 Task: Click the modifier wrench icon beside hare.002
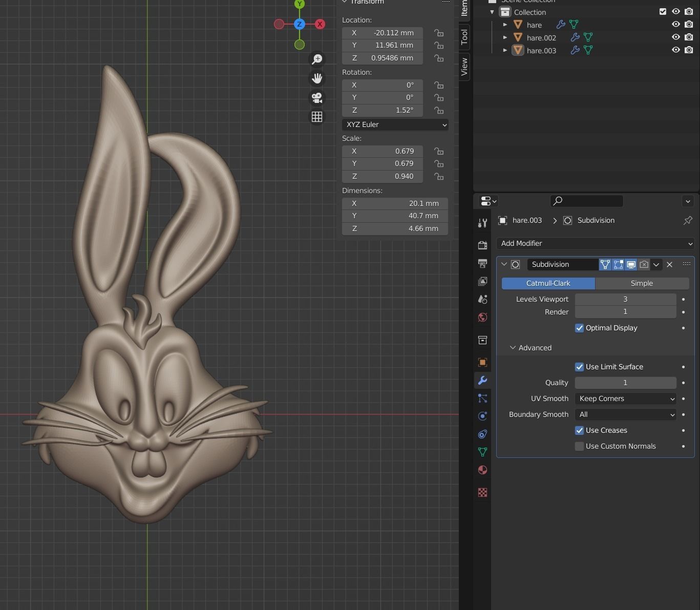[x=575, y=37]
